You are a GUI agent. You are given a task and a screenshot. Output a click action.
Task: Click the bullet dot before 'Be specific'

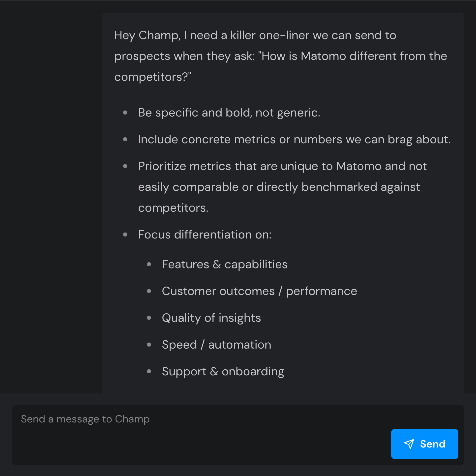tap(125, 113)
